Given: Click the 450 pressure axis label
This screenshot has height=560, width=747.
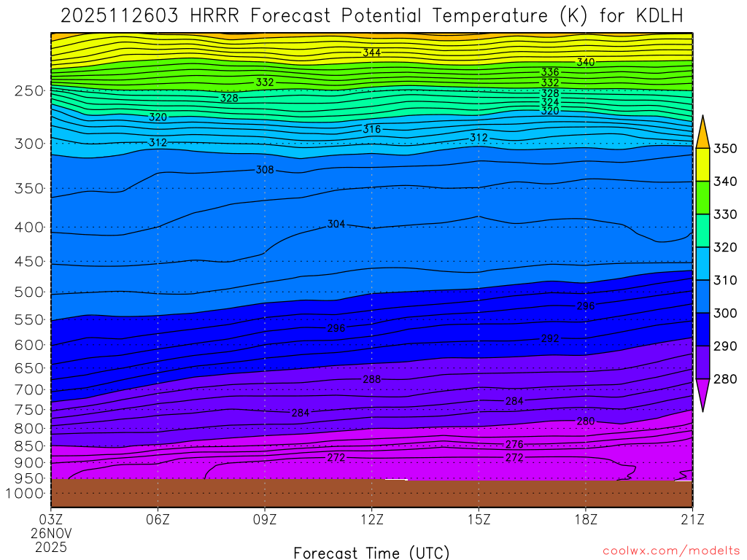Looking at the screenshot, I should coord(29,262).
